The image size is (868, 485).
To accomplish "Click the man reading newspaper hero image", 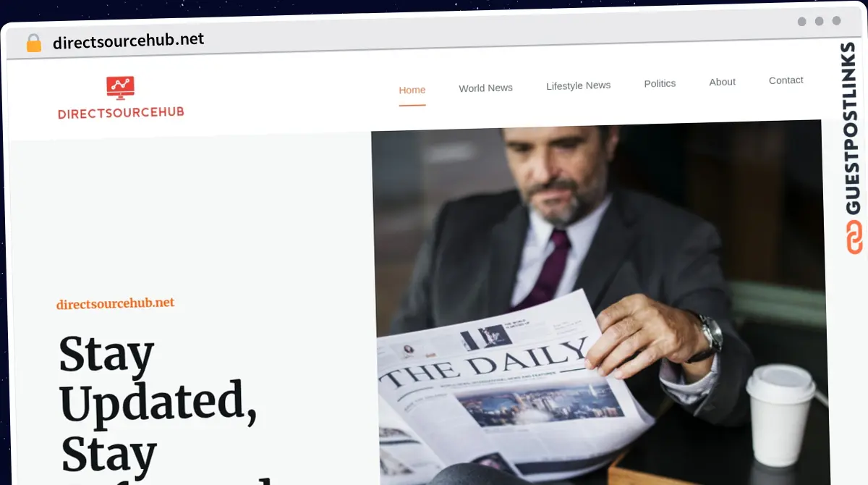I will point(600,304).
